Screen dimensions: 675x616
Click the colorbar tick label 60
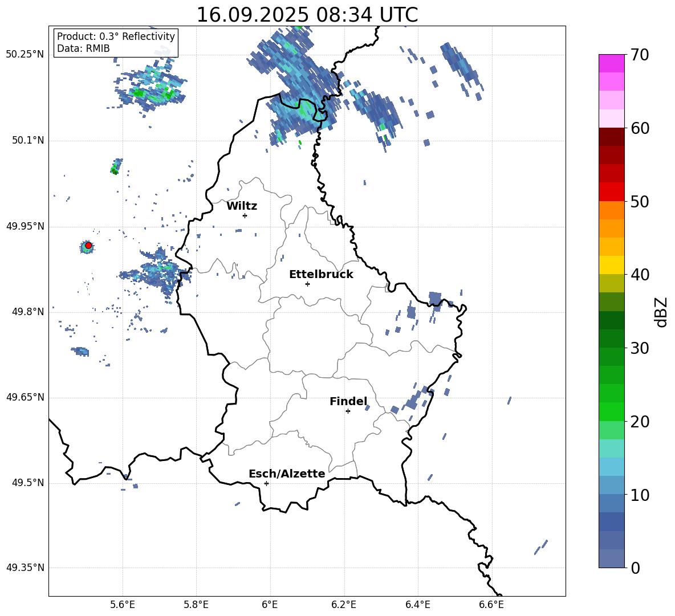[640, 128]
